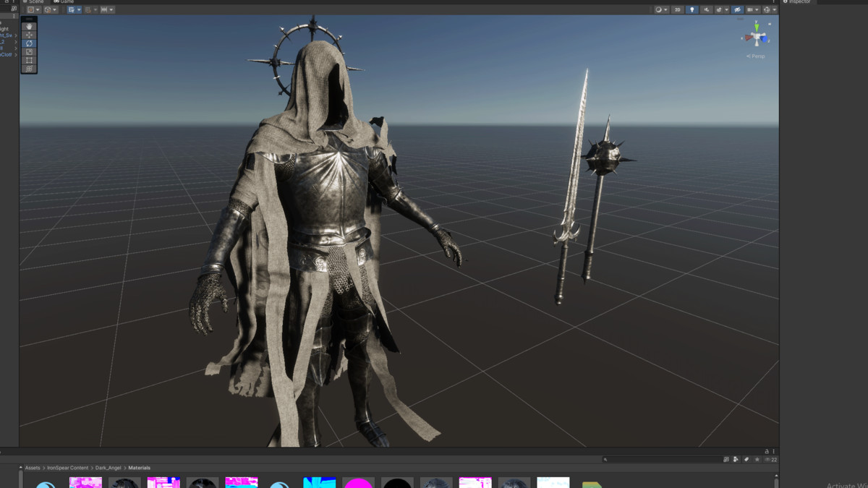Toggle hidden packages eye count icon
Screen dimensions: 868x488
[x=771, y=460]
